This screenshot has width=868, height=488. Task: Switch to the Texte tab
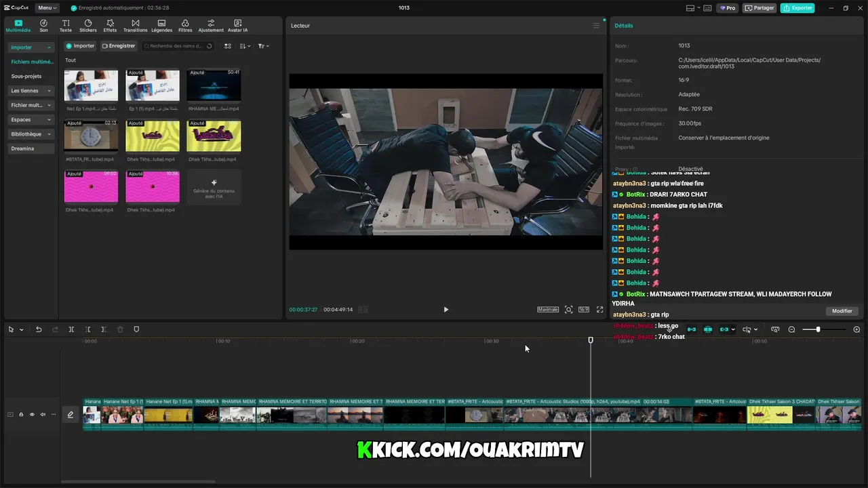point(66,26)
